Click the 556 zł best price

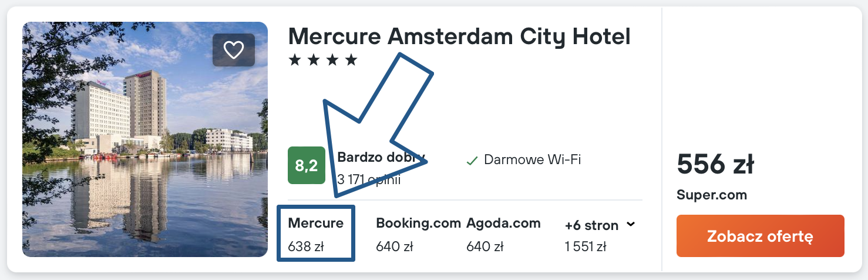715,164
